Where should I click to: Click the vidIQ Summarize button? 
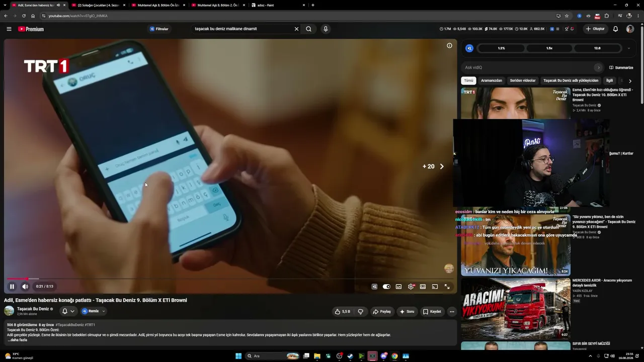[x=621, y=67]
